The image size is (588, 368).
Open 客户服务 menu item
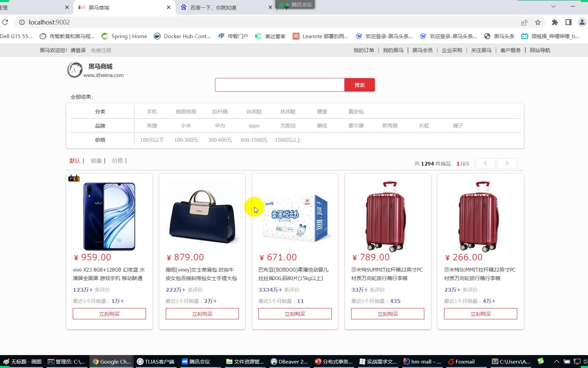(510, 50)
